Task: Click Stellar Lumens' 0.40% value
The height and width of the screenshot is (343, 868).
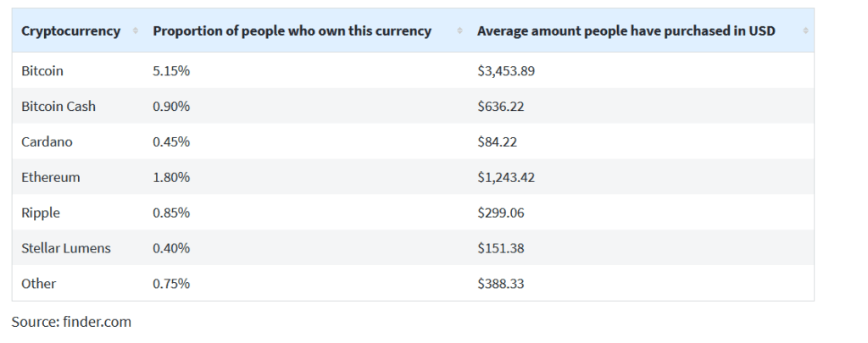Action: [171, 249]
